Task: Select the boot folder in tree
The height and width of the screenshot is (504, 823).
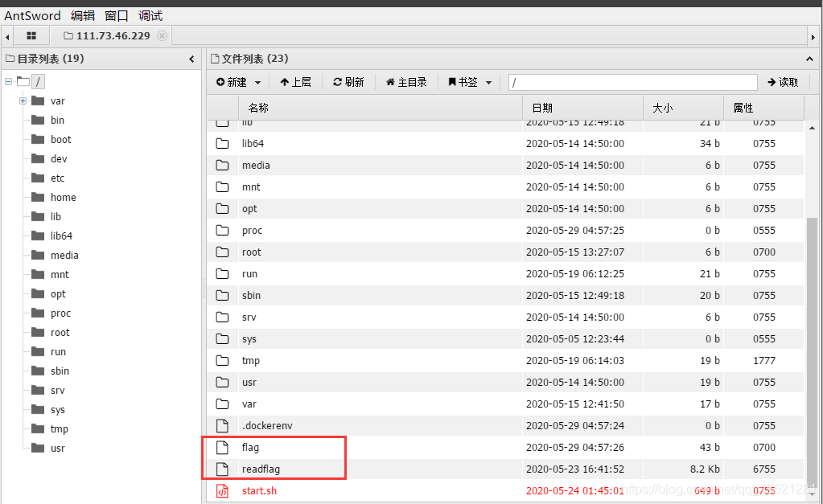Action: pyautogui.click(x=61, y=140)
